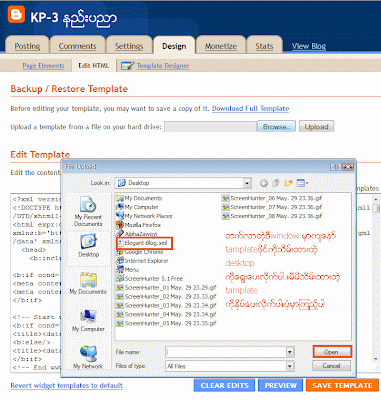The height and width of the screenshot is (400, 381).
Task: Click the Back arrow in File Upload
Action: [x=264, y=183]
